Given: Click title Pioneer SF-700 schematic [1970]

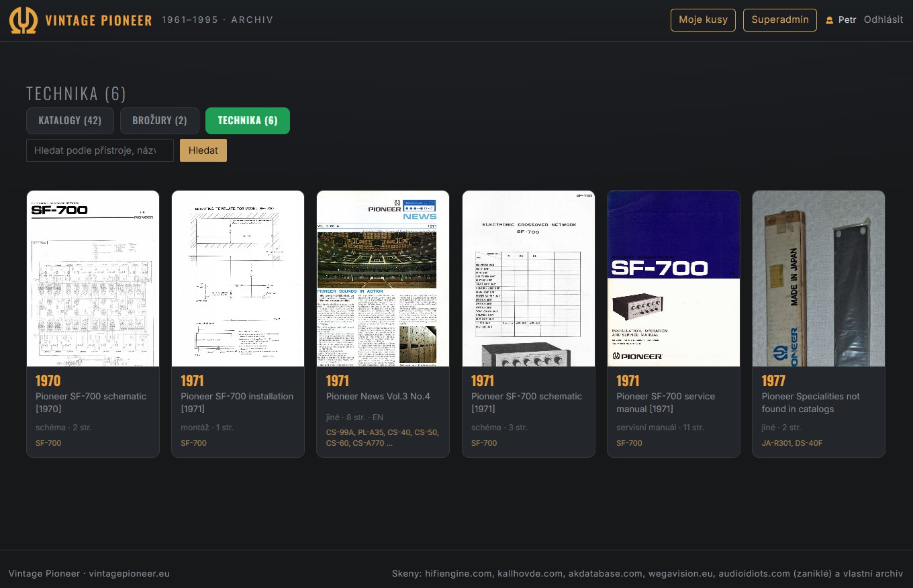Looking at the screenshot, I should [x=91, y=403].
